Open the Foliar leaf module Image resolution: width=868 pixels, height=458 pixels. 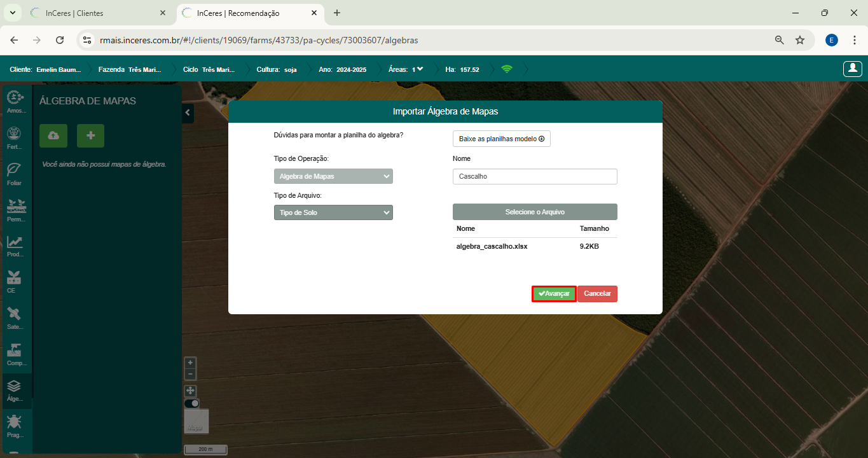click(15, 174)
